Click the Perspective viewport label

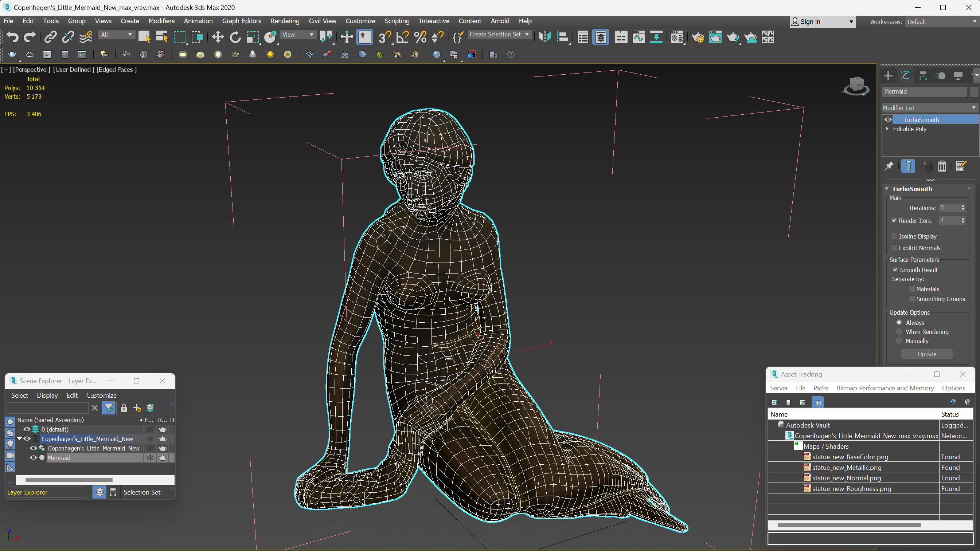point(31,70)
